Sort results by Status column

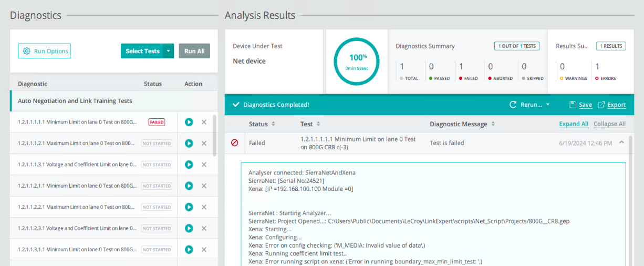[x=273, y=124]
